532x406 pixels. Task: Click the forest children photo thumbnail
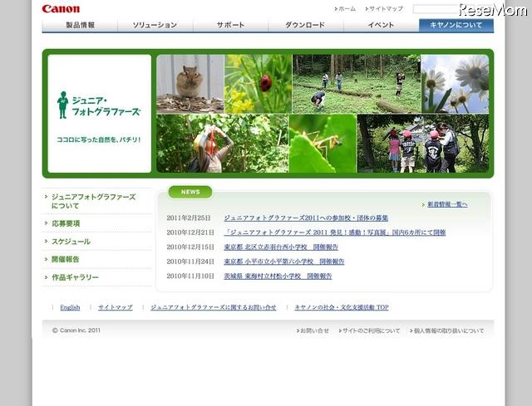(357, 84)
